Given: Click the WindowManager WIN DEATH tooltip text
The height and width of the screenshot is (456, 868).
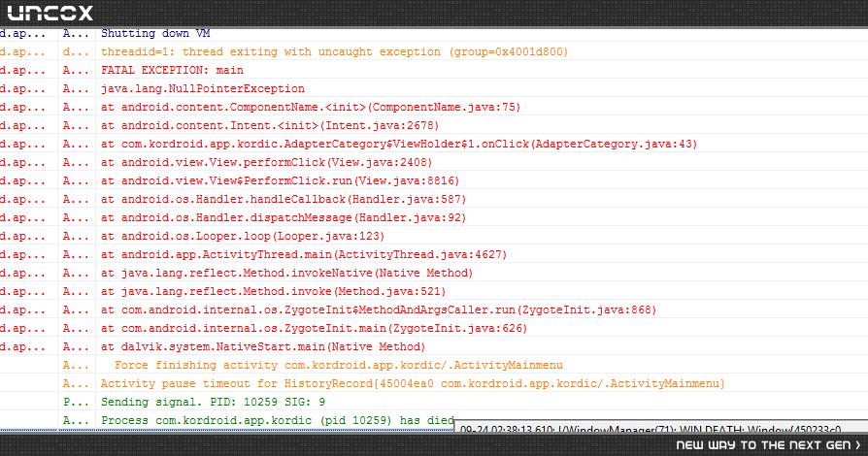Looking at the screenshot, I should pyautogui.click(x=651, y=429).
